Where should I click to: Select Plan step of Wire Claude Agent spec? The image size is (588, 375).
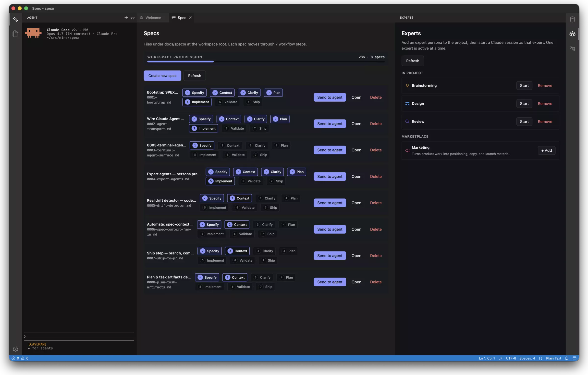[280, 119]
